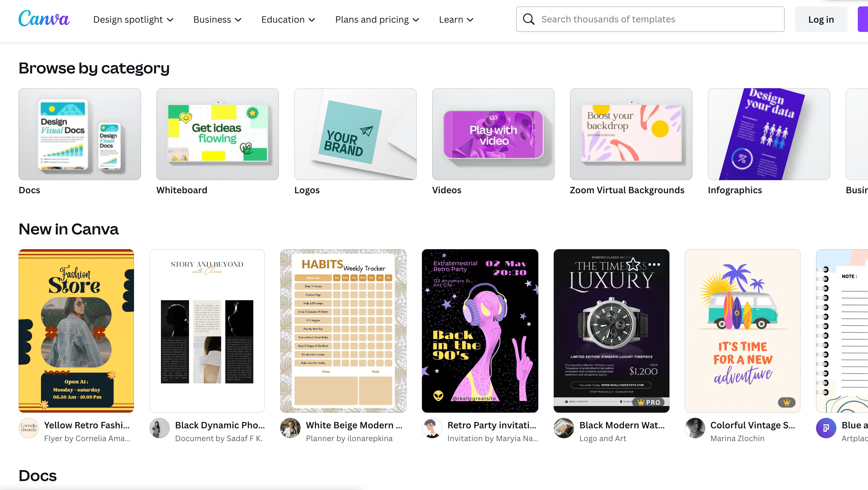Expand the Design spotlight menu
The width and height of the screenshot is (868, 490).
tap(133, 19)
